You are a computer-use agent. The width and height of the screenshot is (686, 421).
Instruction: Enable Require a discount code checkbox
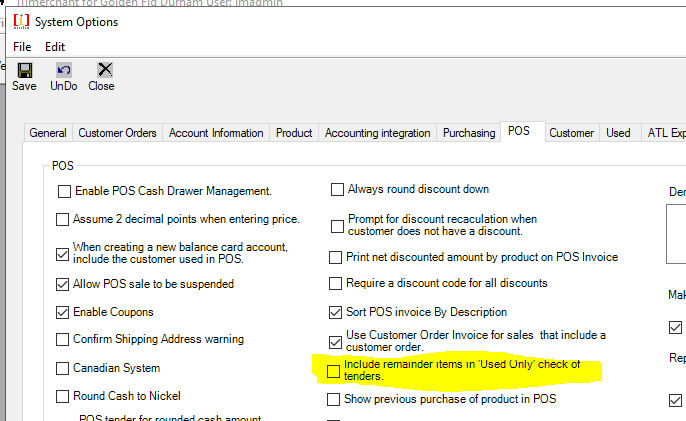pyautogui.click(x=336, y=284)
